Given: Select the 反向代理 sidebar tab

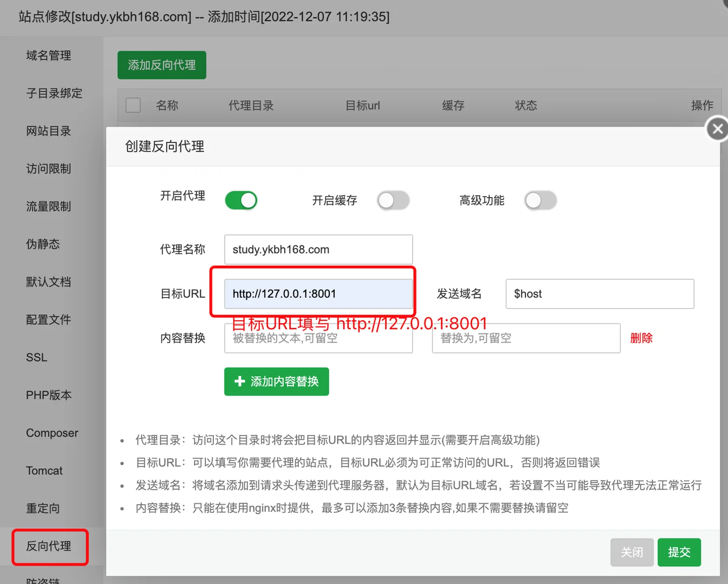Looking at the screenshot, I should tap(49, 546).
